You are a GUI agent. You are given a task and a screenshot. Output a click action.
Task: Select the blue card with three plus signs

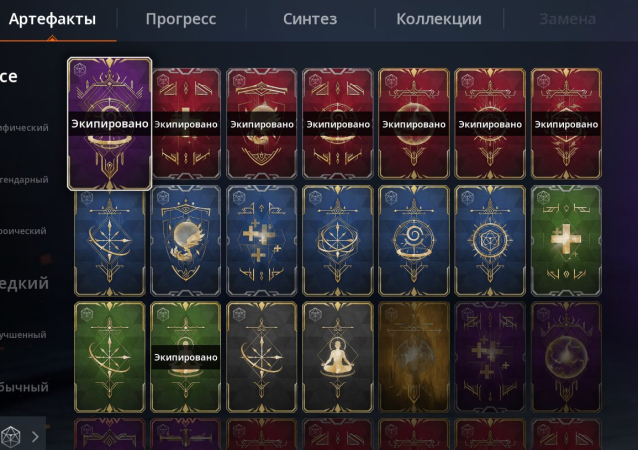coord(262,241)
